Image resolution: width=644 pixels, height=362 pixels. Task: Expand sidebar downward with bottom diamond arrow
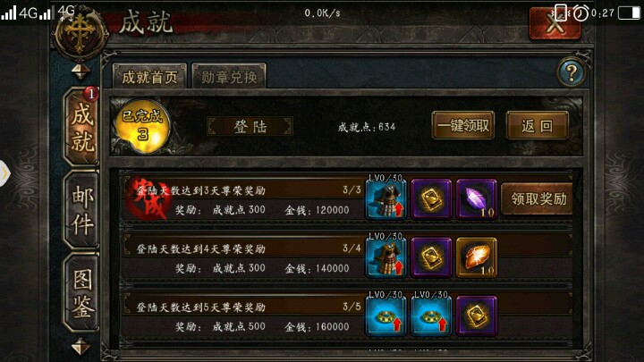[80, 347]
